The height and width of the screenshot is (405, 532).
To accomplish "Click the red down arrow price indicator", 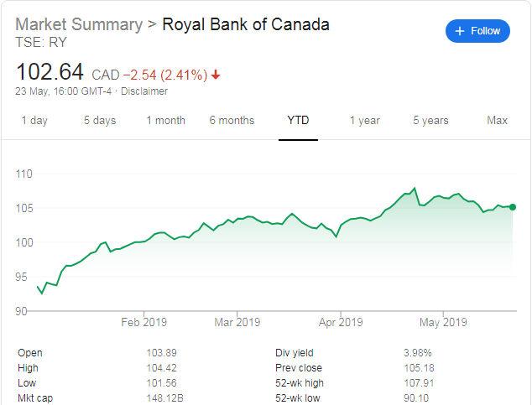I will [216, 75].
